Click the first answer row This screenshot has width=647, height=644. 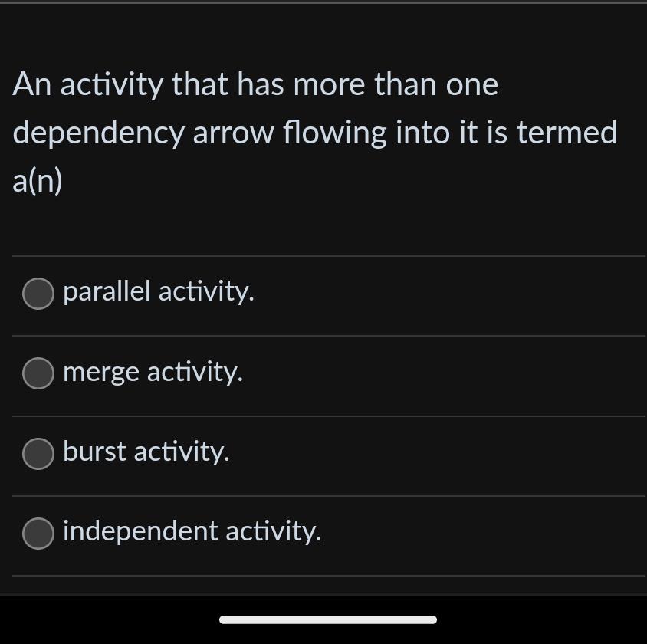(323, 294)
